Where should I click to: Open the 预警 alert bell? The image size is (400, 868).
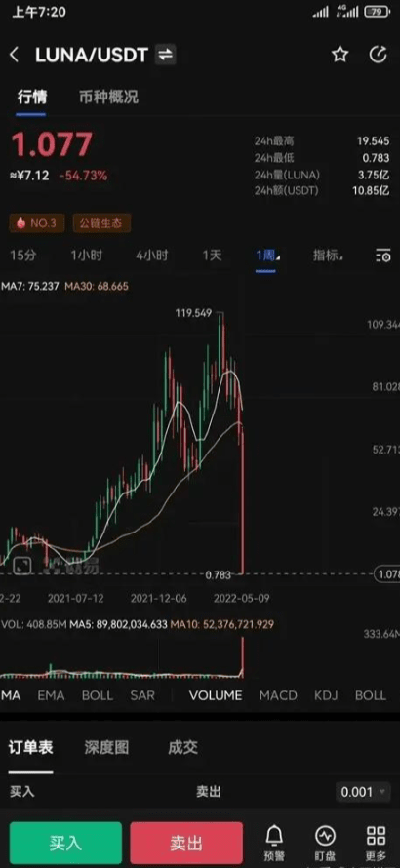coord(274,843)
